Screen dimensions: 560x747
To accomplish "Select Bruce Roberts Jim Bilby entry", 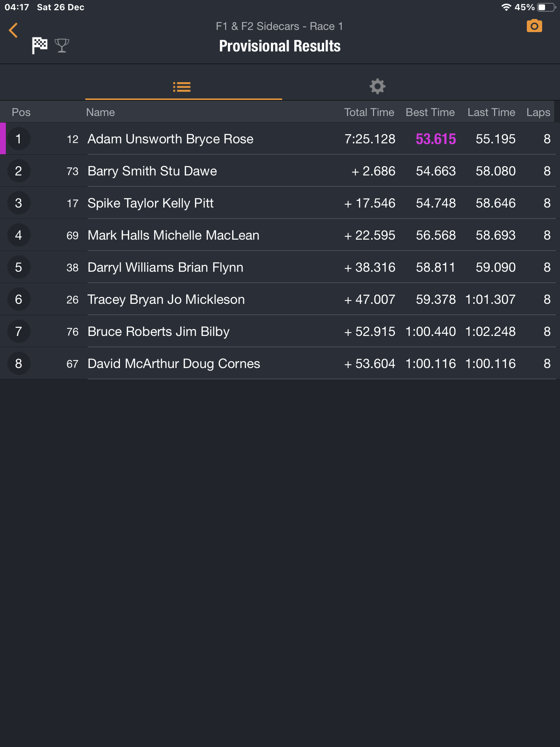I will (280, 331).
